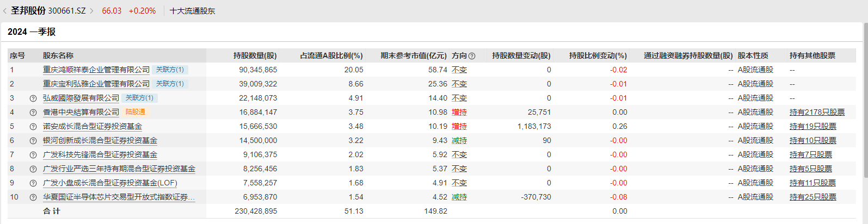Open 华夏国证半导体芯片交易型开放式指数证券 link
The width and height of the screenshot is (868, 224).
click(x=119, y=197)
